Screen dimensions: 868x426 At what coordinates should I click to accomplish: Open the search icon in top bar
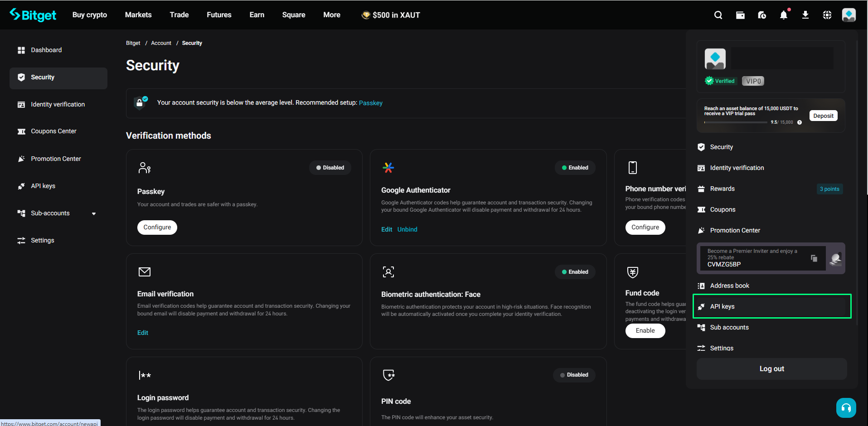[718, 15]
